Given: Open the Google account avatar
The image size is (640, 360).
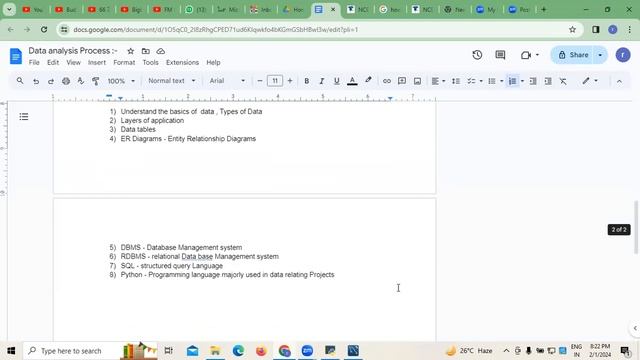Looking at the screenshot, I should 623,55.
